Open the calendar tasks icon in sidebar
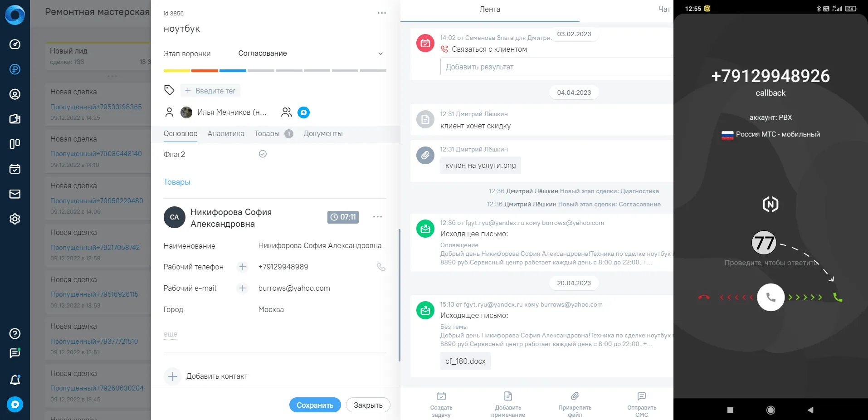The height and width of the screenshot is (420, 868). [x=15, y=169]
